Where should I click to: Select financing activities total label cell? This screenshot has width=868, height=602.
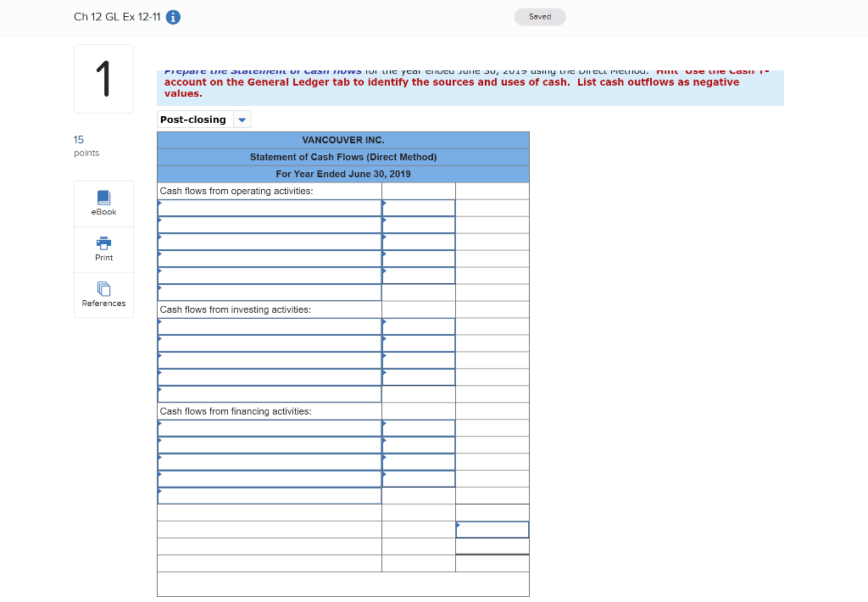[270, 496]
